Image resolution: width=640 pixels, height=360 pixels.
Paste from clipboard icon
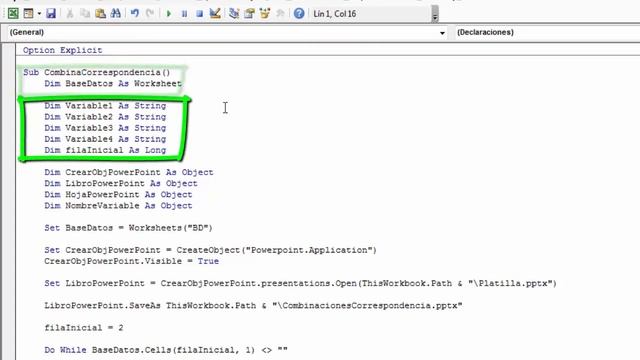[100, 13]
